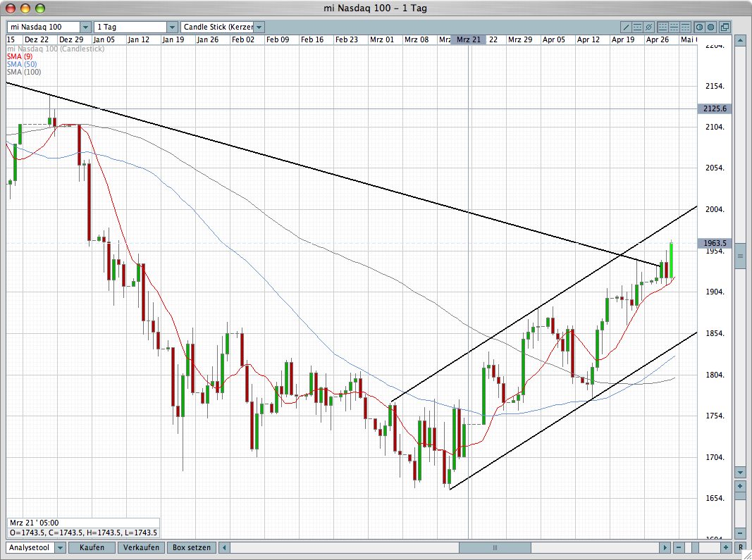Click the Apr 12 date header
This screenshot has height=560, width=752.
pos(588,39)
